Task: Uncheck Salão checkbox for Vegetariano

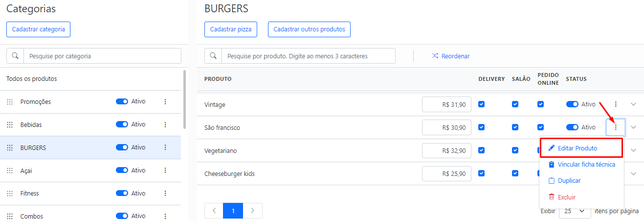Action: point(515,150)
